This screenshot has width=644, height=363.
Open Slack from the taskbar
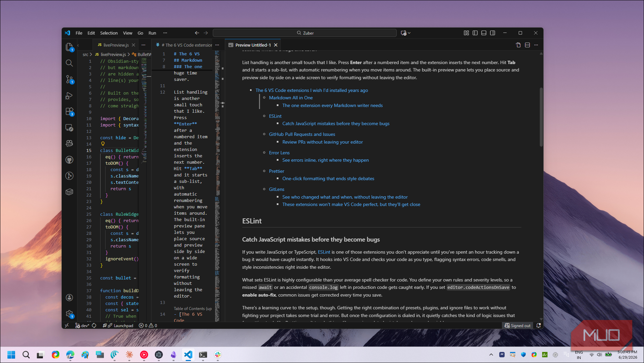tap(218, 355)
